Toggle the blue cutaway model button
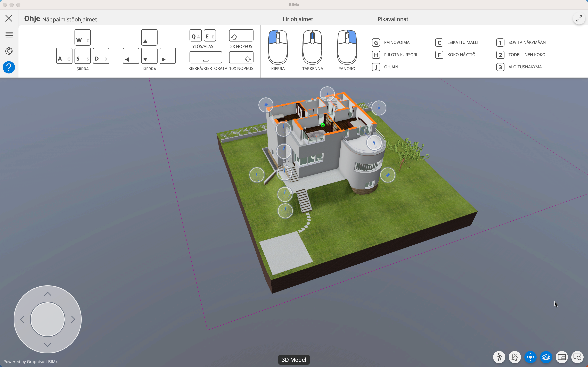588x367 pixels. (546, 357)
